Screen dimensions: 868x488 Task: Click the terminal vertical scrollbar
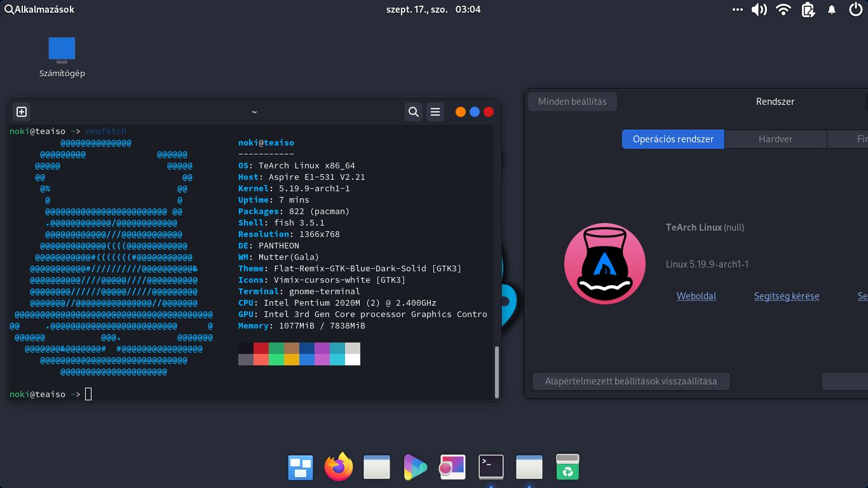pos(497,372)
